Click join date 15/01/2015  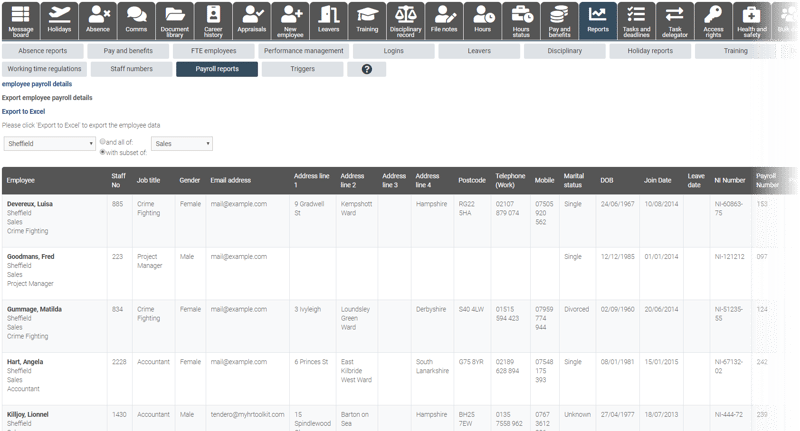pos(661,362)
